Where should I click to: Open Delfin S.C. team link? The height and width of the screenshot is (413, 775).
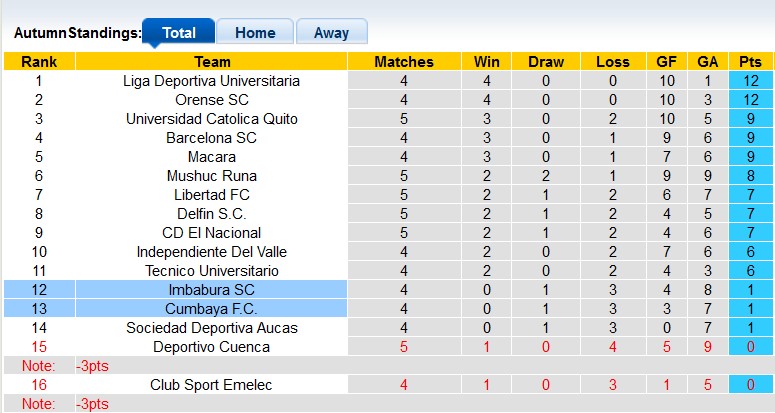tap(212, 214)
